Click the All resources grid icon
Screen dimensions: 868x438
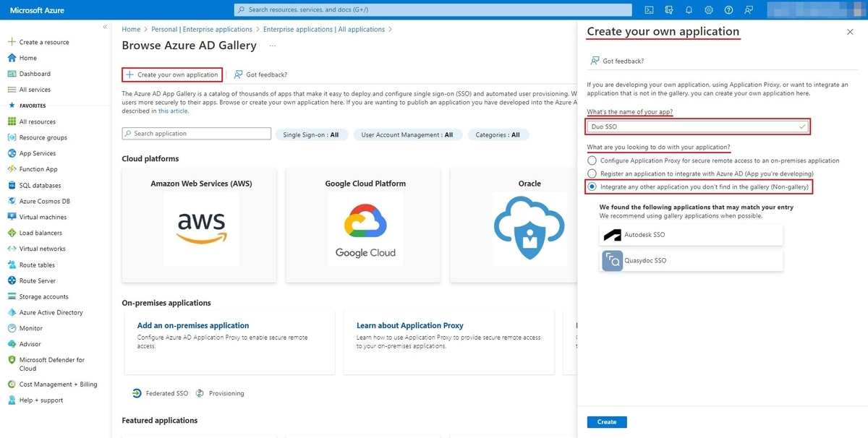click(12, 121)
